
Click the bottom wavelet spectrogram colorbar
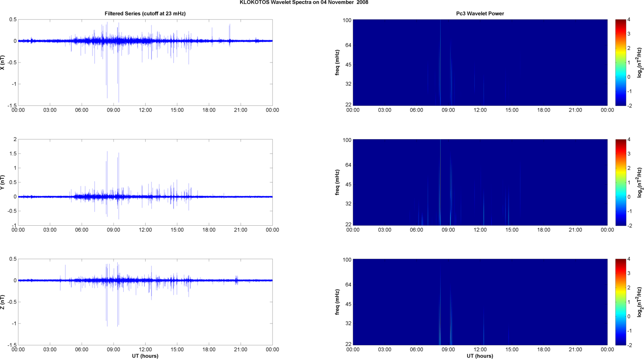pyautogui.click(x=620, y=302)
